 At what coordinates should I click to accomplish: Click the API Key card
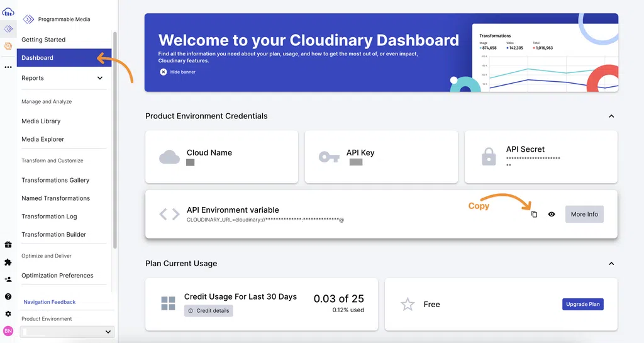[381, 157]
